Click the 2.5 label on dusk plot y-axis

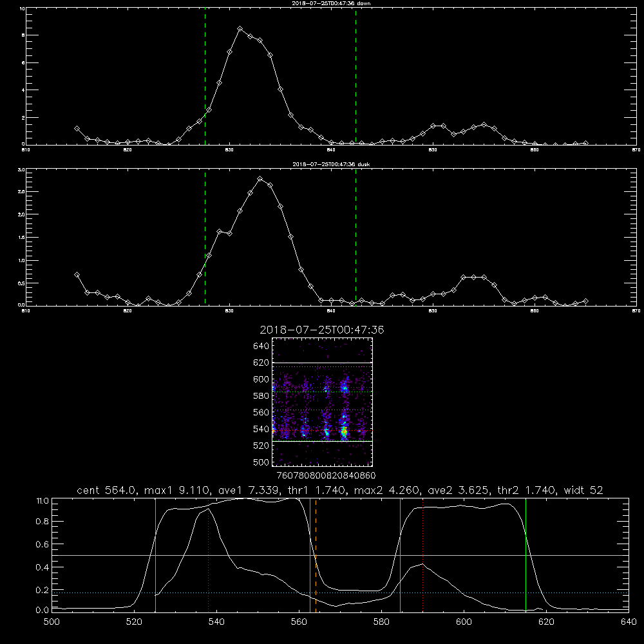(x=21, y=191)
